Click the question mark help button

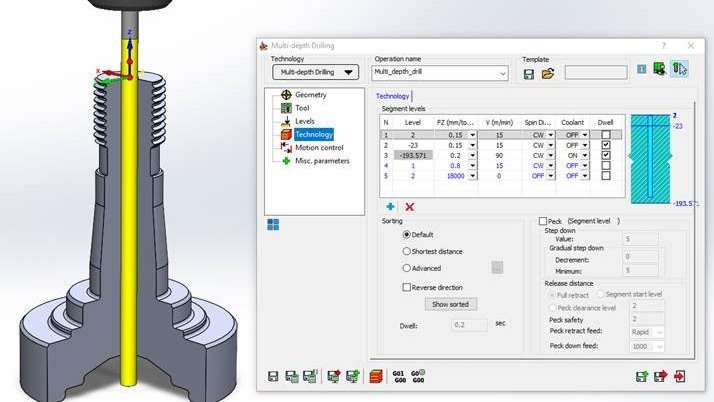pyautogui.click(x=663, y=45)
